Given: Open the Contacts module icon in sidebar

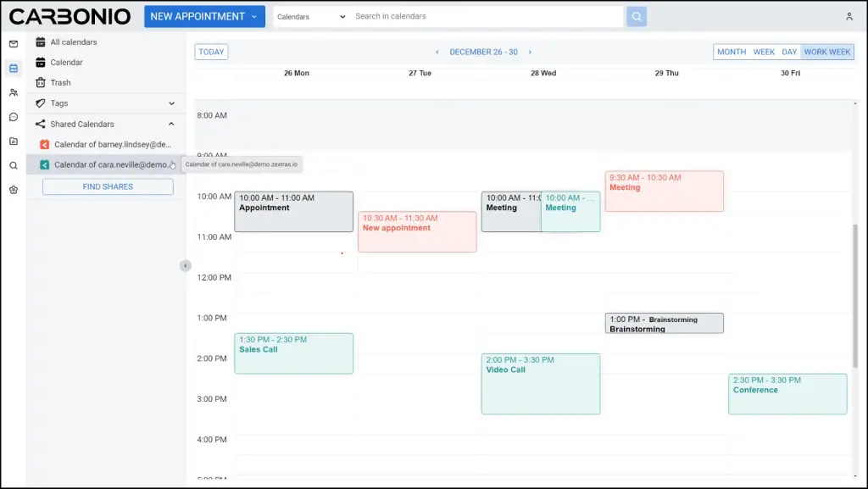Looking at the screenshot, I should click(14, 92).
